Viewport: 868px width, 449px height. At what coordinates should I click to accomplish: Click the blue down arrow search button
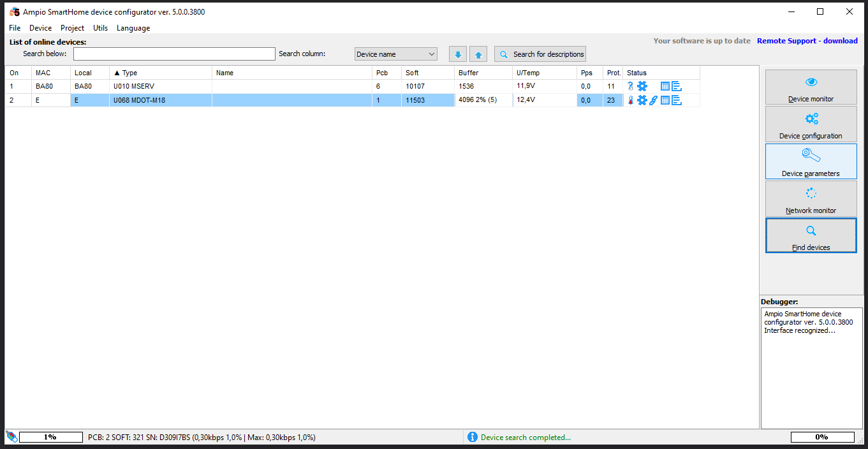pos(458,54)
